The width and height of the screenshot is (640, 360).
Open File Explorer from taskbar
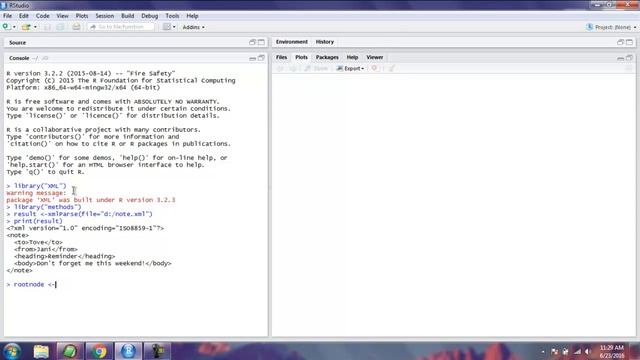(41, 351)
